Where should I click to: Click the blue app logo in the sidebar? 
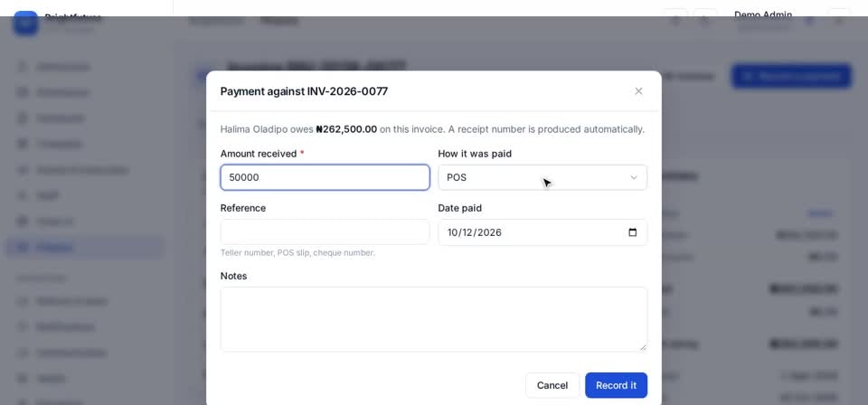25,24
